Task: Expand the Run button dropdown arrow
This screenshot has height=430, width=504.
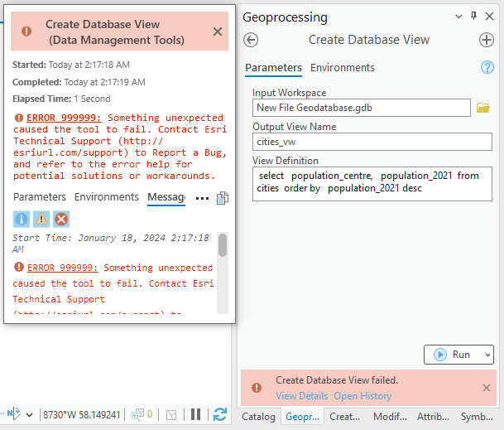Action: 487,355
